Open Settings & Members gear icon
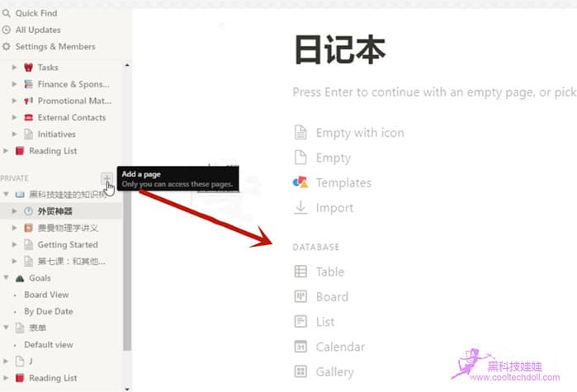This screenshot has height=392, width=577. point(7,47)
